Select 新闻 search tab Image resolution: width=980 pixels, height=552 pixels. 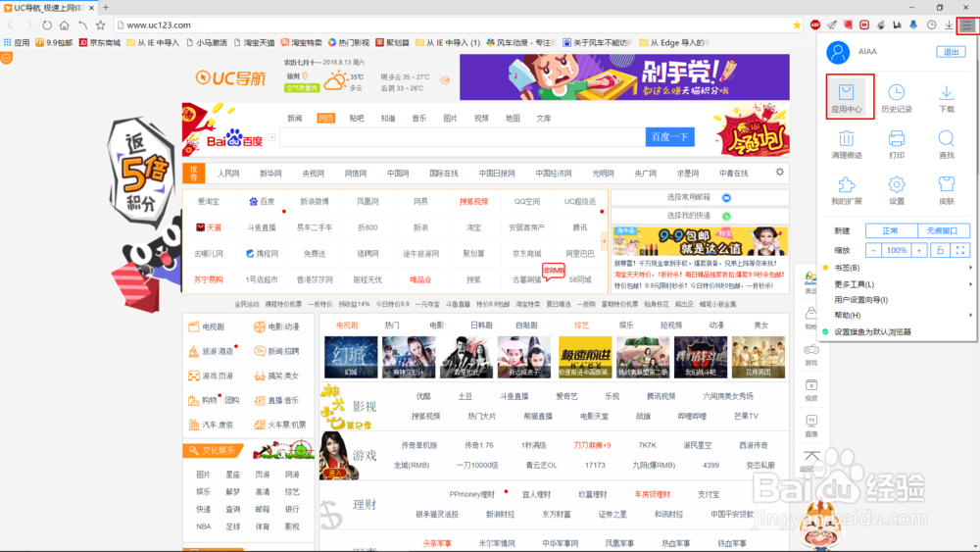click(294, 119)
